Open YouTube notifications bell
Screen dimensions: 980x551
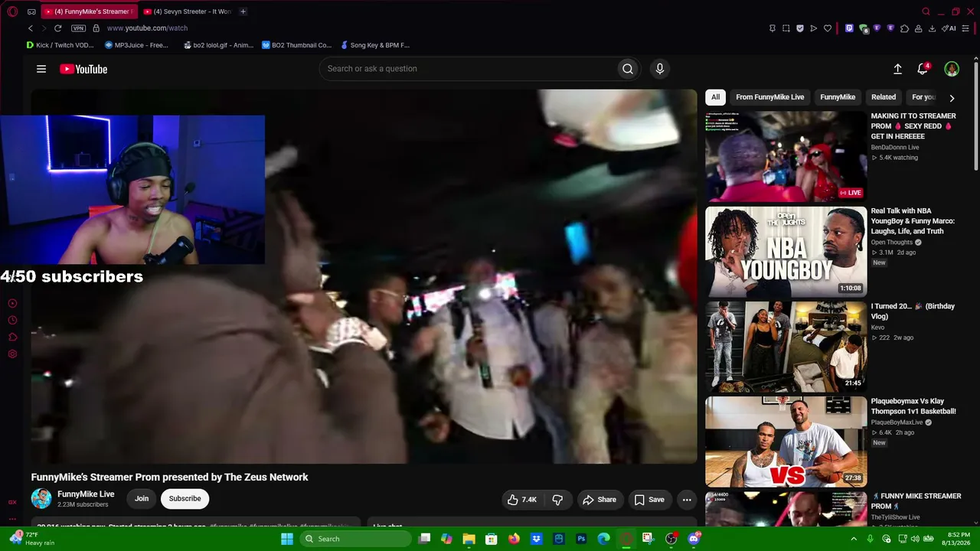(923, 69)
